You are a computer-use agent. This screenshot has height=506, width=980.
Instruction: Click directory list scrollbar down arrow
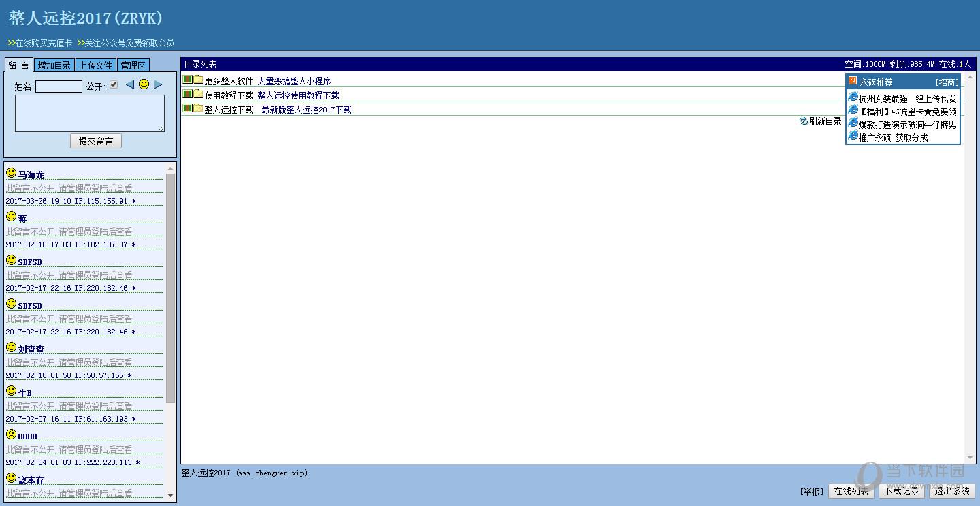point(970,458)
